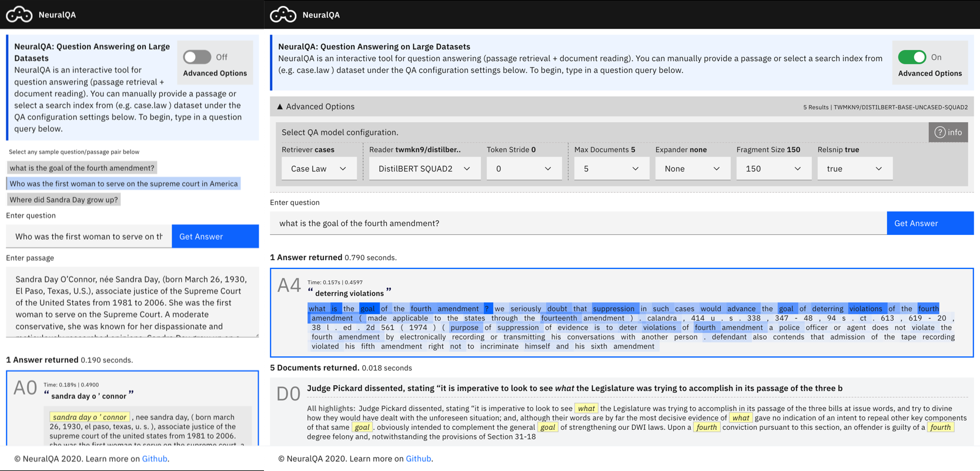This screenshot has height=471, width=980.
Task: Click NeuralQA logo icon in left panel header
Action: [19, 15]
